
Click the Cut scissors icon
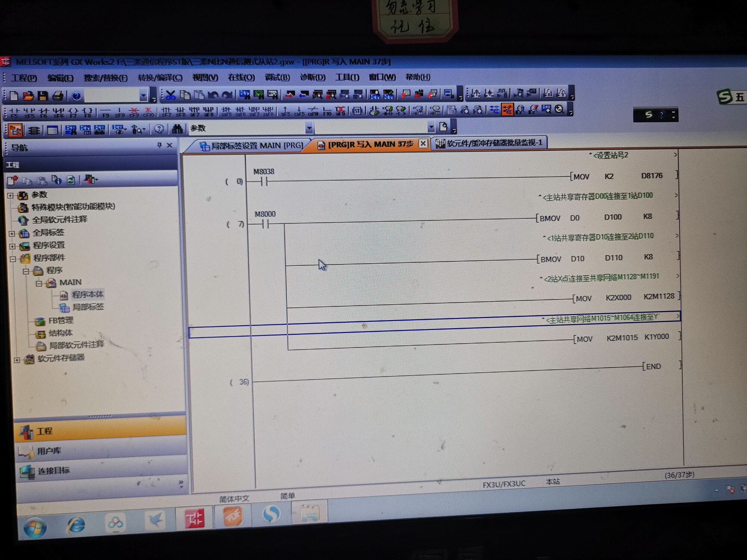171,95
